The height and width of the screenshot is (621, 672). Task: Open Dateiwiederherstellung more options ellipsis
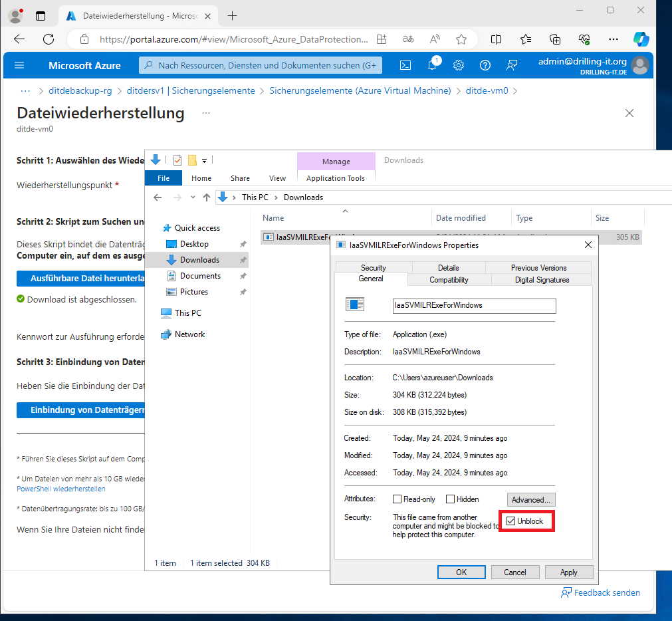pos(206,113)
